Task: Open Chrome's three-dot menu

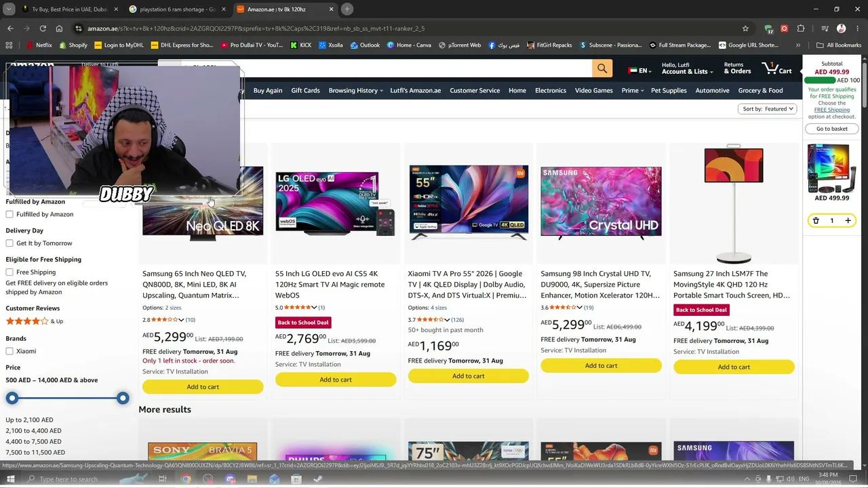Action: coord(857,28)
